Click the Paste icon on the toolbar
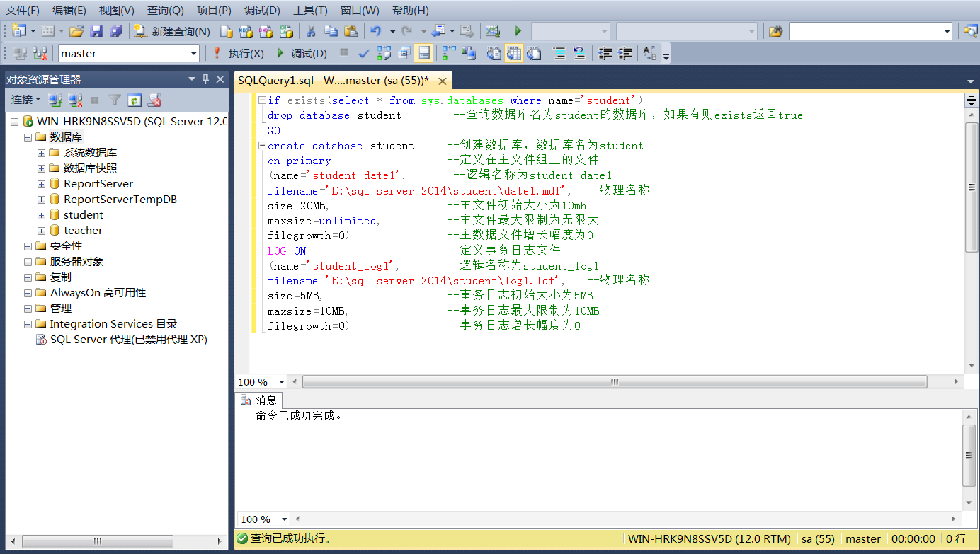The height and width of the screenshot is (554, 980). pos(351,31)
